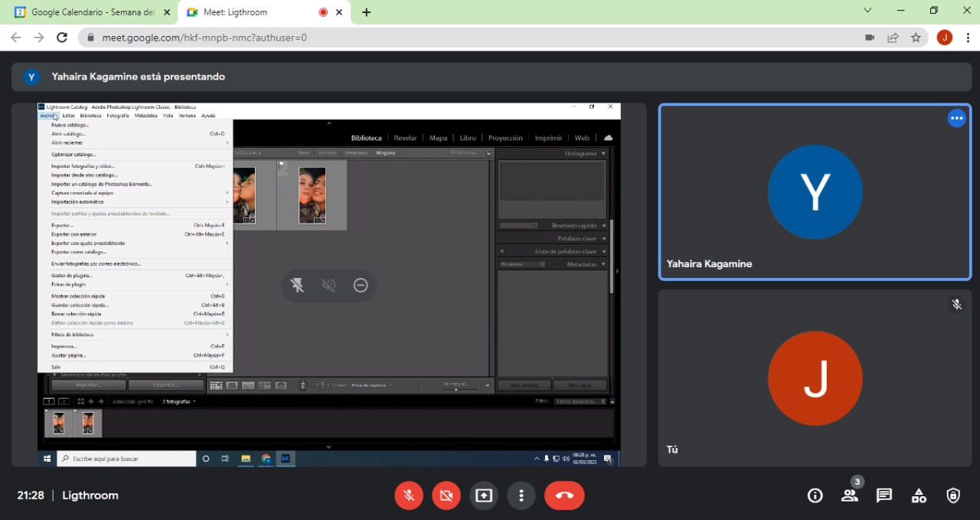Image resolution: width=980 pixels, height=520 pixels.
Task: Leave the call with the hang-up button
Action: pyautogui.click(x=564, y=495)
